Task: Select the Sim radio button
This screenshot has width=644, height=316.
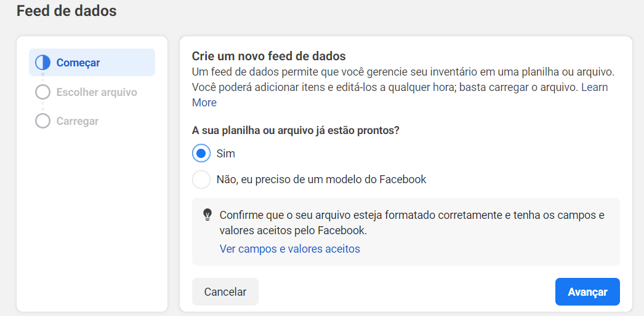Action: pyautogui.click(x=201, y=153)
